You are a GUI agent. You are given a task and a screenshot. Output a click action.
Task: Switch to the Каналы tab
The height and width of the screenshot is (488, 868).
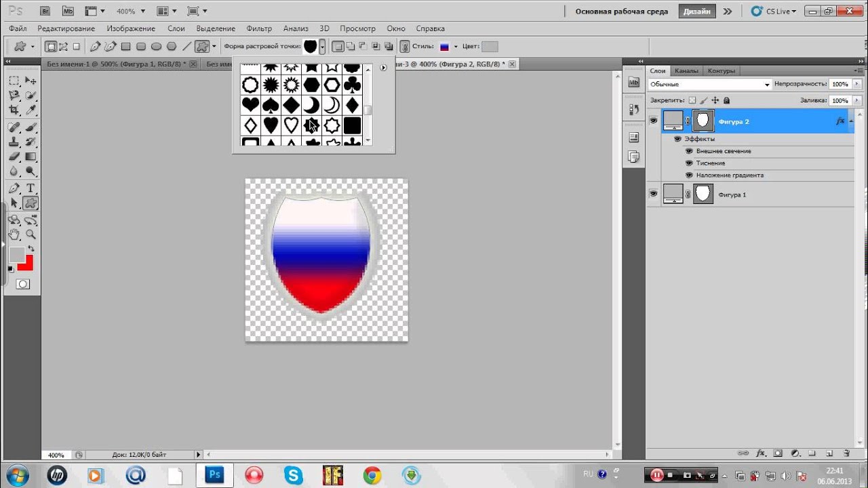tap(686, 70)
